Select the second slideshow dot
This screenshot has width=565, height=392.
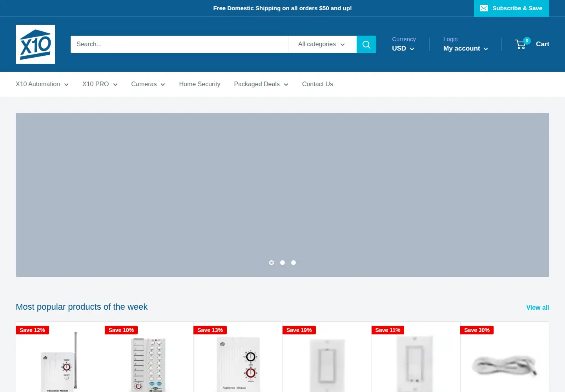[x=282, y=263]
